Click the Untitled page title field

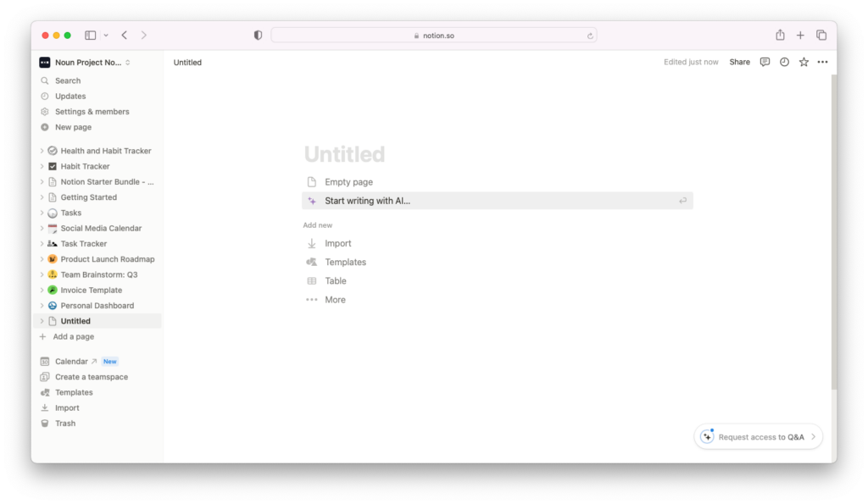pyautogui.click(x=344, y=154)
